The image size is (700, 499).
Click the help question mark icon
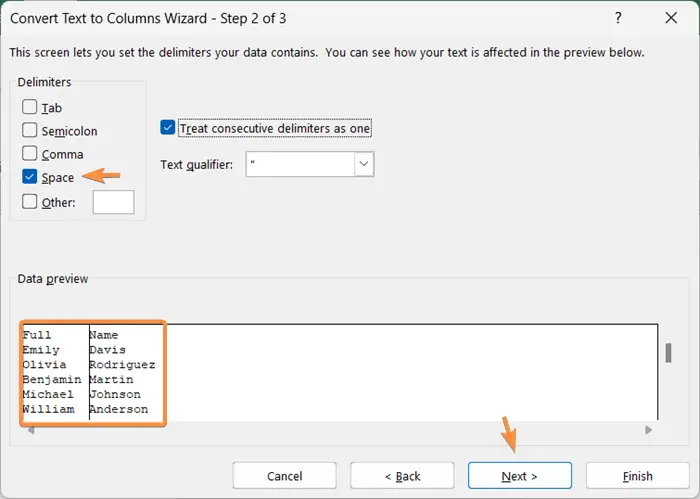point(618,18)
